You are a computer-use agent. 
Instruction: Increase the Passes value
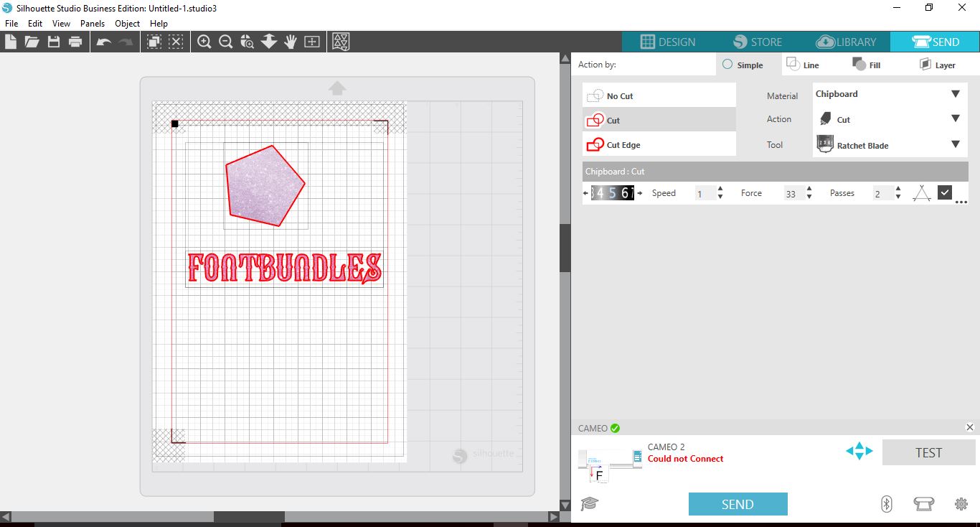coord(897,190)
